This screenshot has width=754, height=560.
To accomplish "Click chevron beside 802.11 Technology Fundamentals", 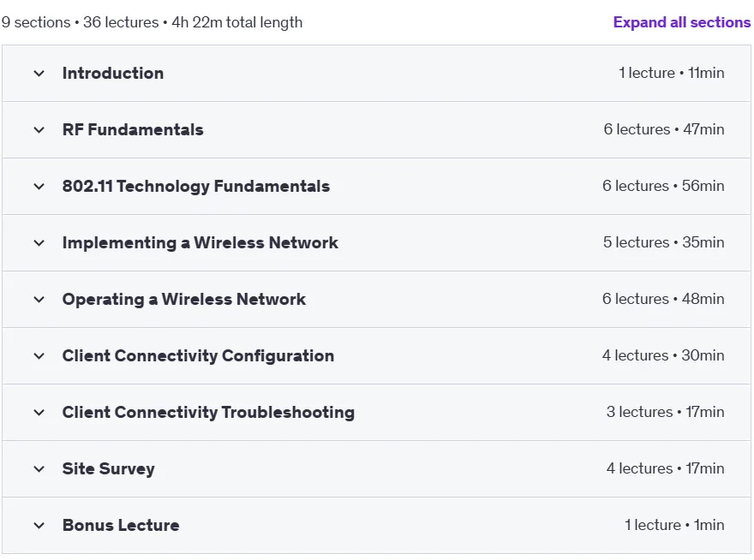I will coord(39,187).
